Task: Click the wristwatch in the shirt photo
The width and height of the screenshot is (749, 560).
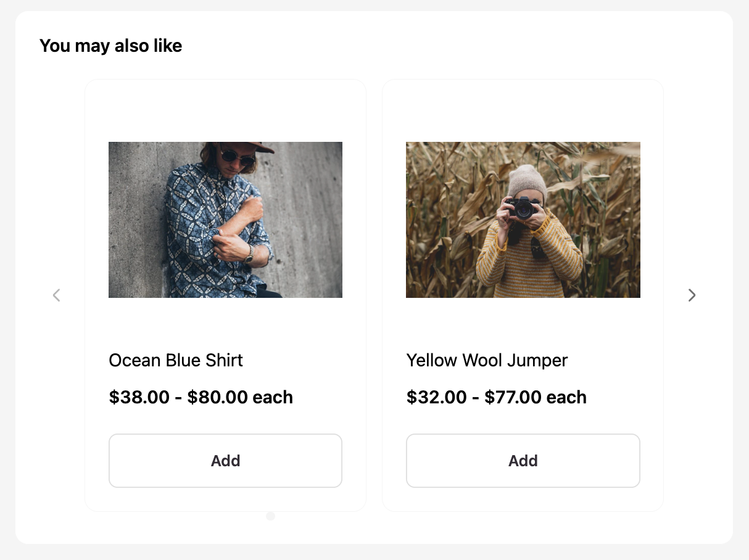Action: pos(249,255)
